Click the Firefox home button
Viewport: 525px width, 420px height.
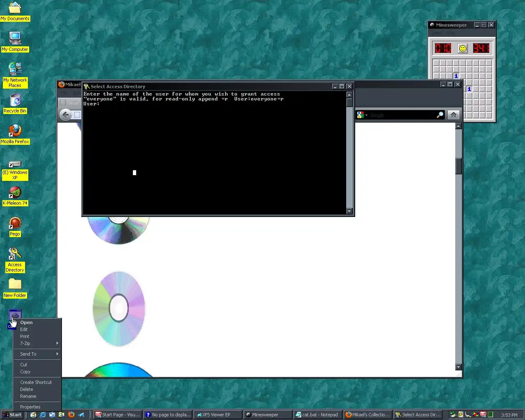[453, 115]
